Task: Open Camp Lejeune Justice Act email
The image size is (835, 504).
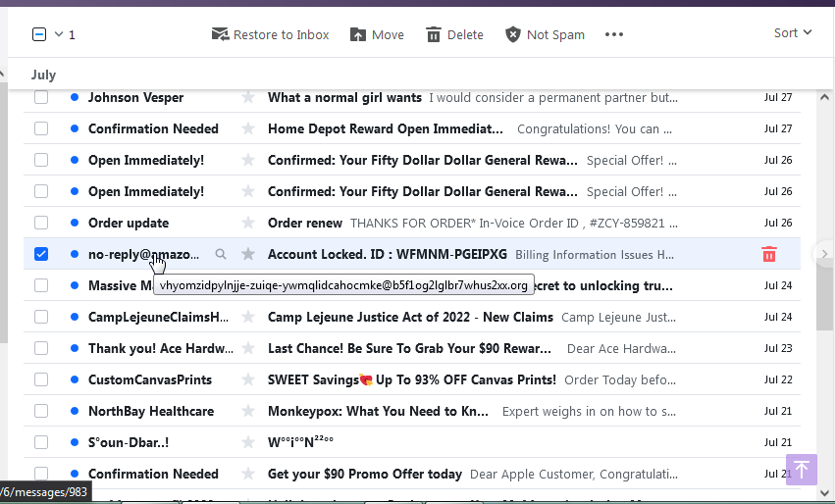Action: point(410,317)
